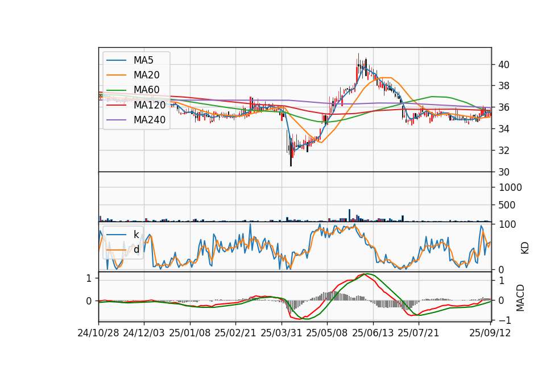Click the k legend label in KD panel
The width and height of the screenshot is (546, 392).
136,235
